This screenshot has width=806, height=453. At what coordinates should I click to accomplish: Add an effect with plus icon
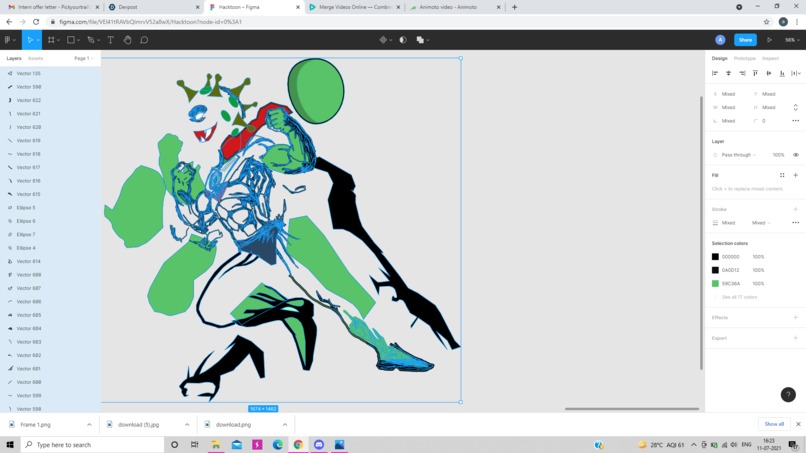[796, 317]
